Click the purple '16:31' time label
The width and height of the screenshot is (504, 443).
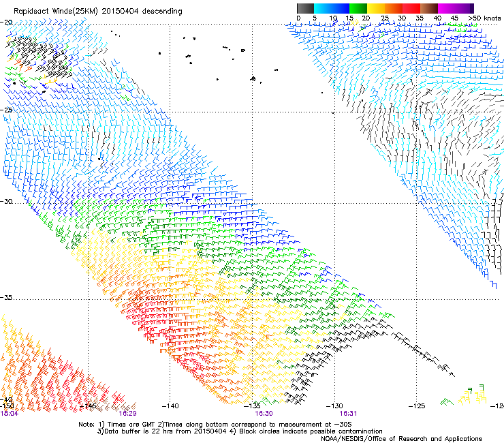pos(348,414)
